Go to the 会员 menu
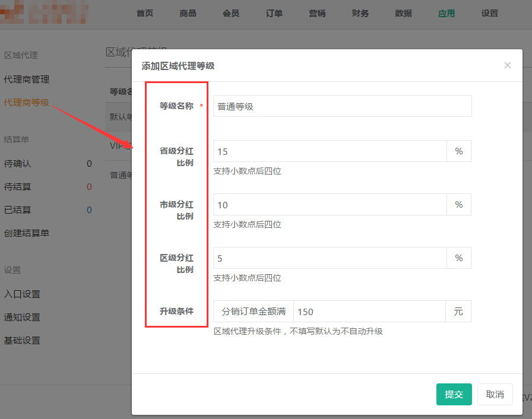 coord(231,14)
